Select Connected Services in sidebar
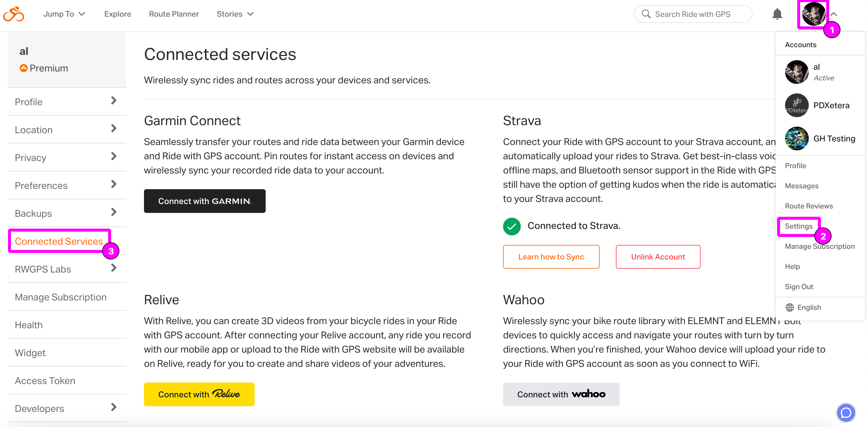This screenshot has width=868, height=427. click(59, 241)
